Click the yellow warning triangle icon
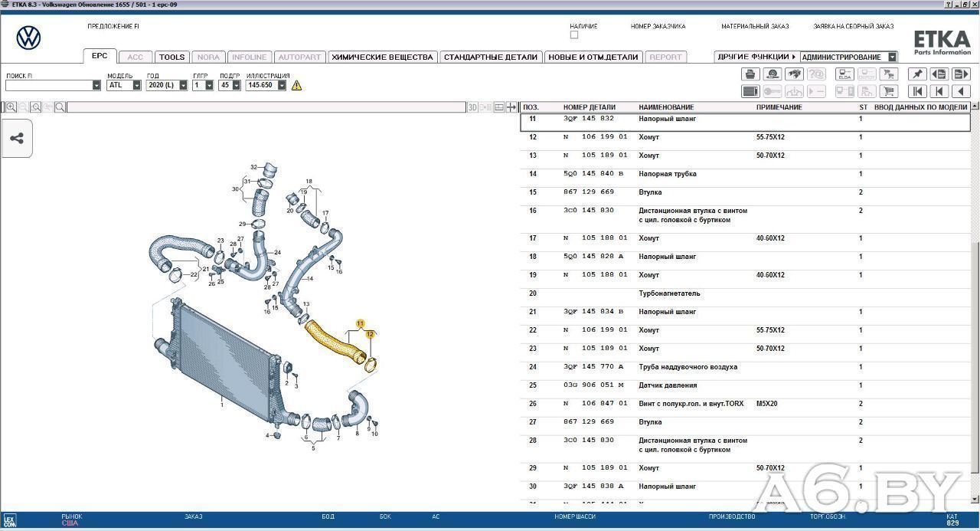 pyautogui.click(x=296, y=85)
